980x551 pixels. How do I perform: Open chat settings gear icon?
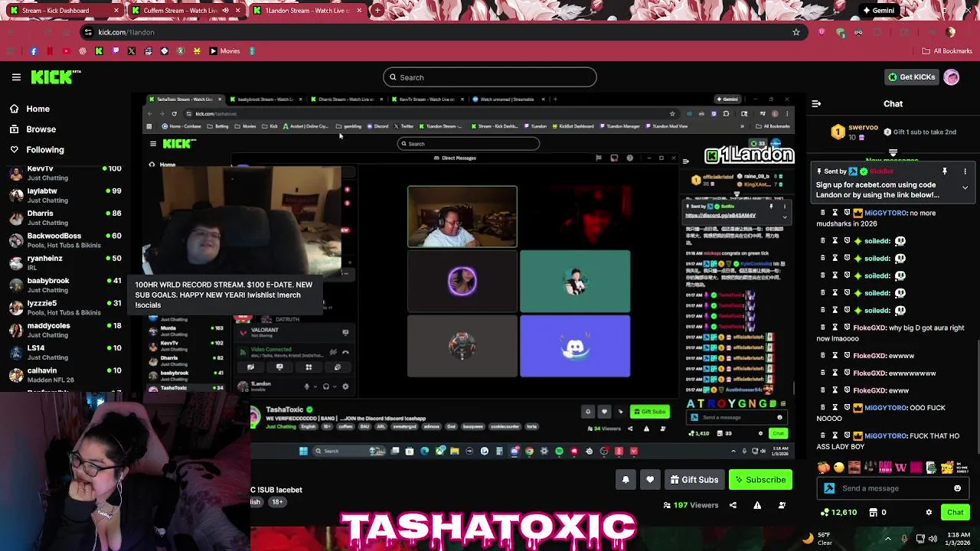click(x=929, y=512)
